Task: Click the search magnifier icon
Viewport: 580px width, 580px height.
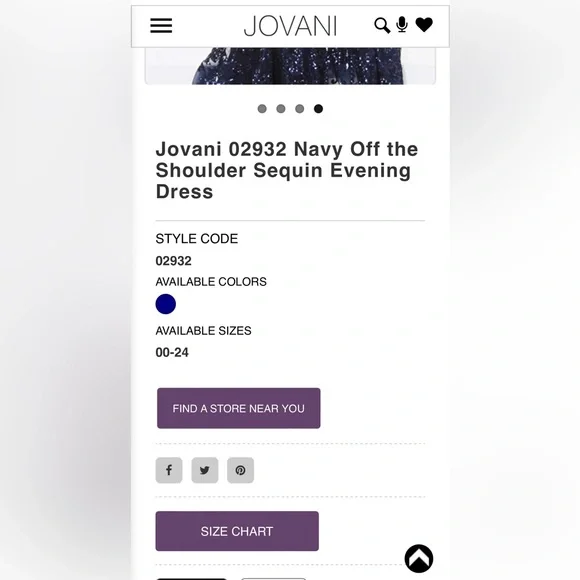Action: click(382, 26)
